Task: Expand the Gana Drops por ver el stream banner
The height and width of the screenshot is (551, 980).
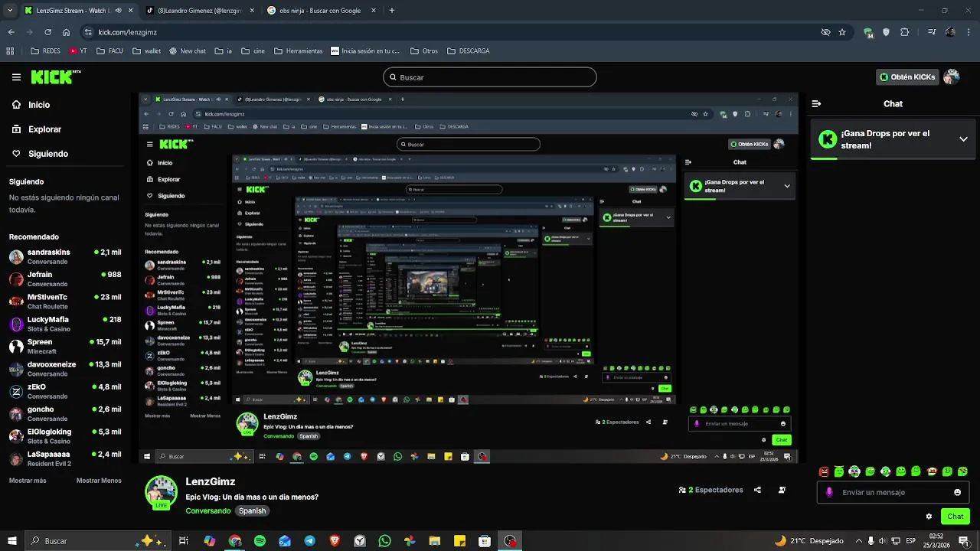Action: (x=963, y=139)
